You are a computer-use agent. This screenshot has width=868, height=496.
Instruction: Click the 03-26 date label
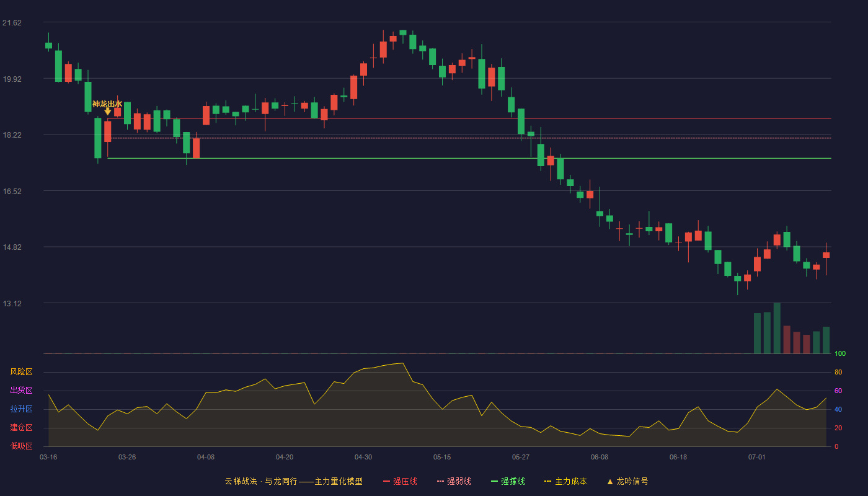[127, 457]
